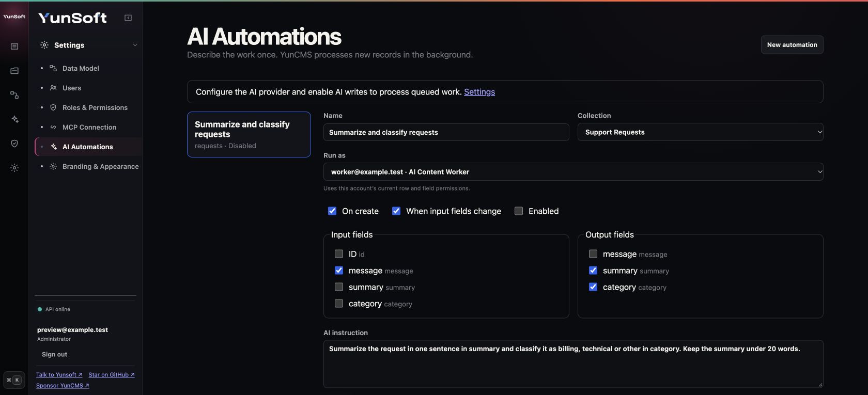Open Data Model settings page
This screenshot has width=868, height=395.
pos(81,68)
